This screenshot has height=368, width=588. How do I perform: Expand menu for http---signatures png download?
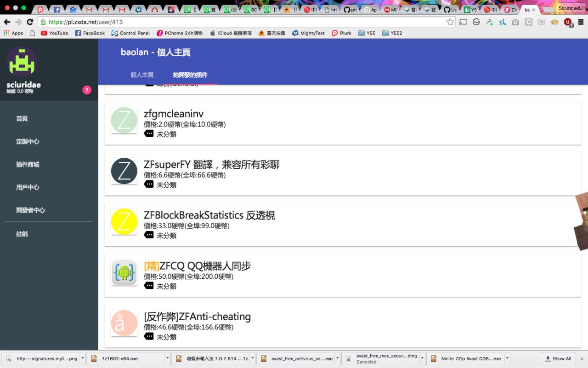(83, 358)
